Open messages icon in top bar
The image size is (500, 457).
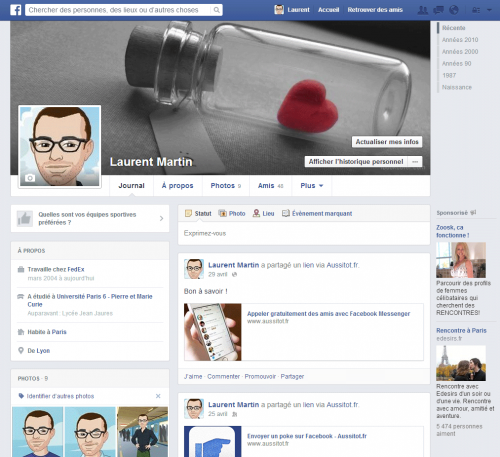[x=438, y=10]
